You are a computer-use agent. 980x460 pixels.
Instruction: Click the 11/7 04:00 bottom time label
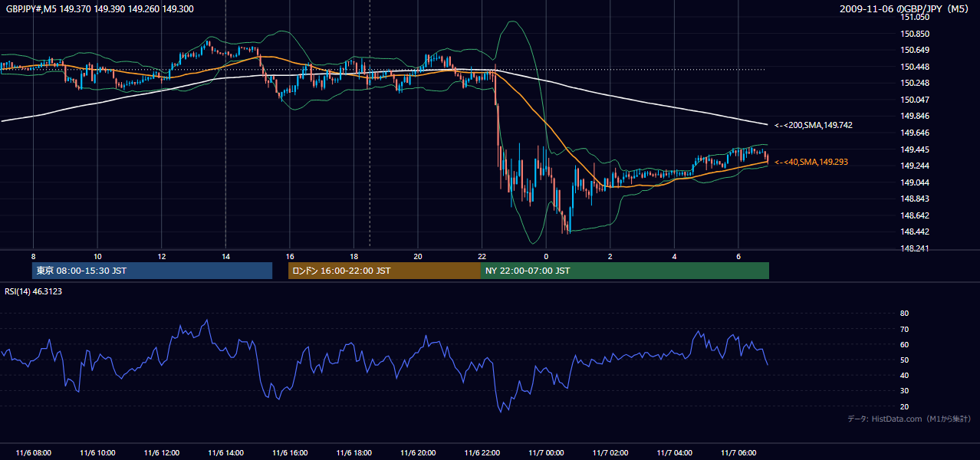(x=674, y=453)
